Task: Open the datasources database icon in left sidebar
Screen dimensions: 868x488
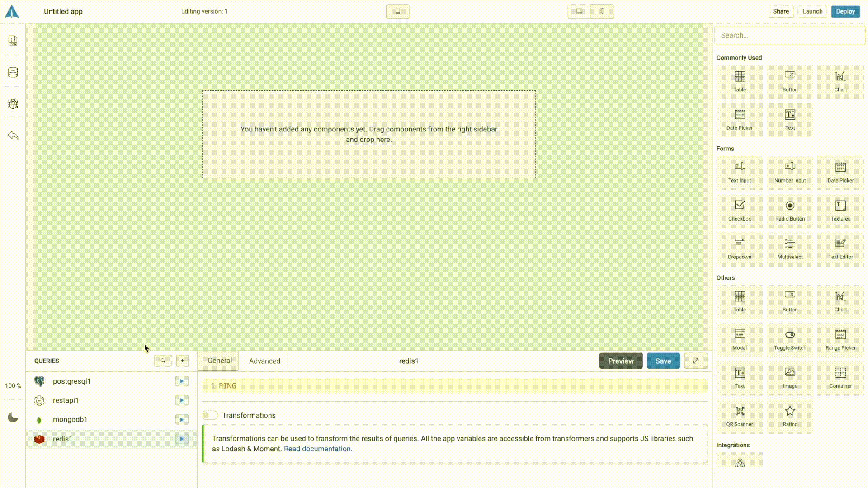Action: [x=13, y=72]
